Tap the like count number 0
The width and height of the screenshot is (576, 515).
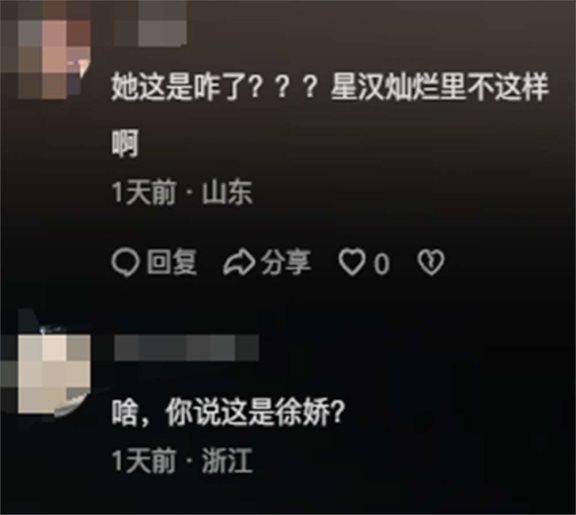tap(382, 264)
